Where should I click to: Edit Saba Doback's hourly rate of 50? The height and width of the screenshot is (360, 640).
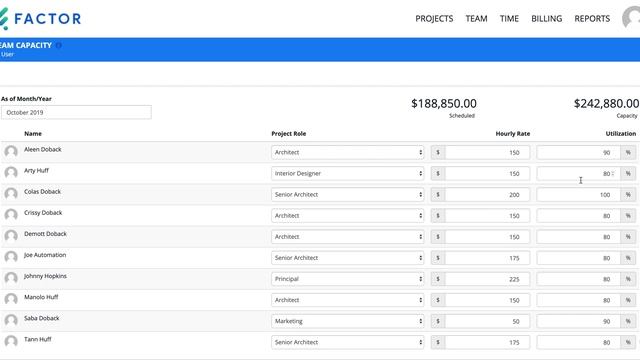[x=487, y=321]
